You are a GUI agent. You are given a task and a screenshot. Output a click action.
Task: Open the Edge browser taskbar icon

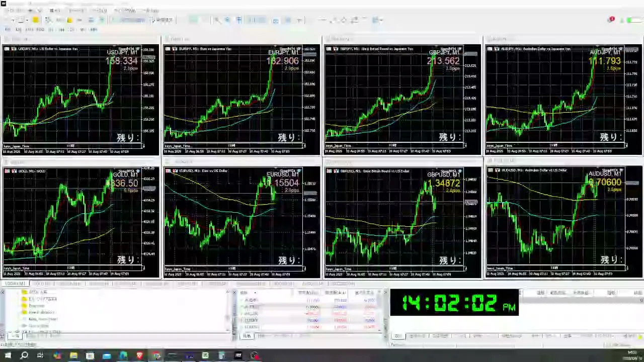tap(123, 355)
